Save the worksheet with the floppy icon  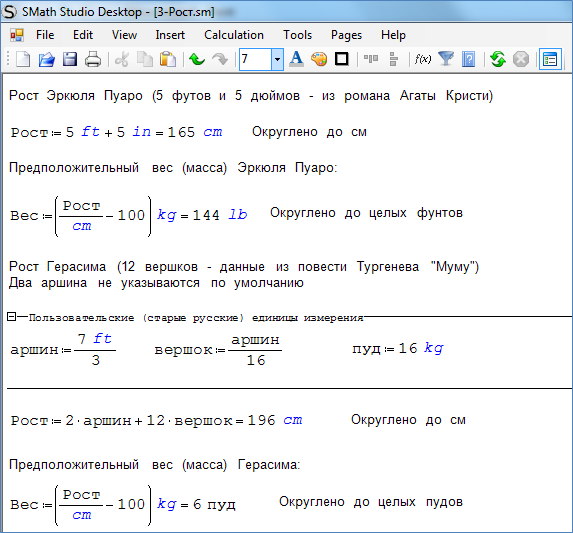tap(69, 59)
